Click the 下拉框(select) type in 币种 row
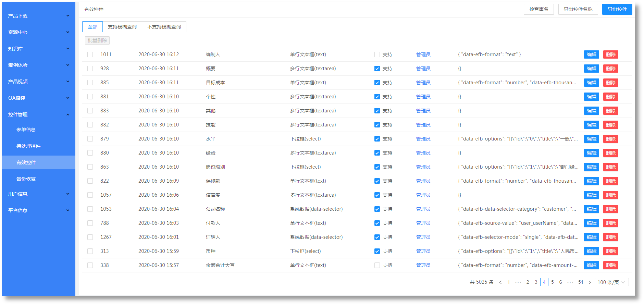The width and height of the screenshot is (644, 306). (306, 251)
